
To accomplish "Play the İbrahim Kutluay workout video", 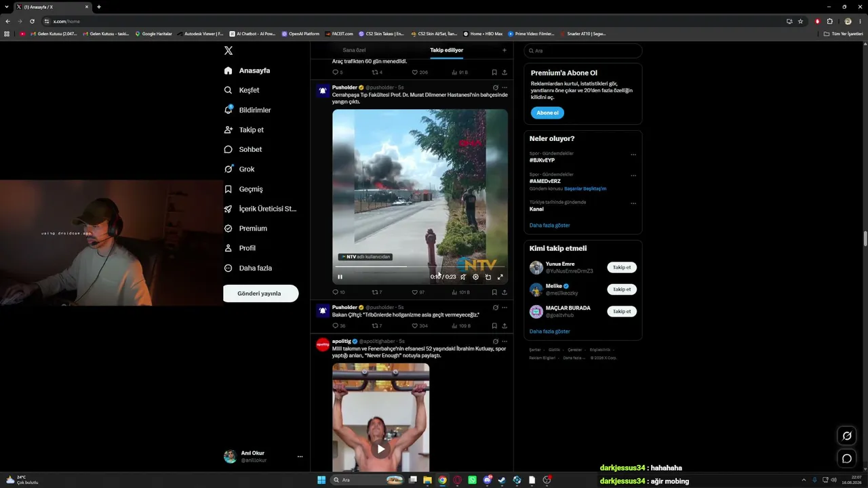I will click(381, 449).
